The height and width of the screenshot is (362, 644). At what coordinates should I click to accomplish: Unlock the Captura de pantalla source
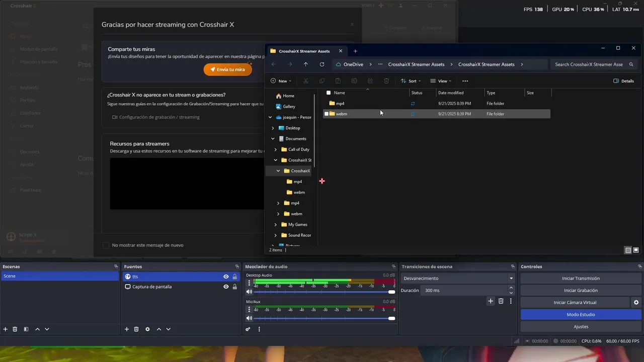click(x=234, y=287)
